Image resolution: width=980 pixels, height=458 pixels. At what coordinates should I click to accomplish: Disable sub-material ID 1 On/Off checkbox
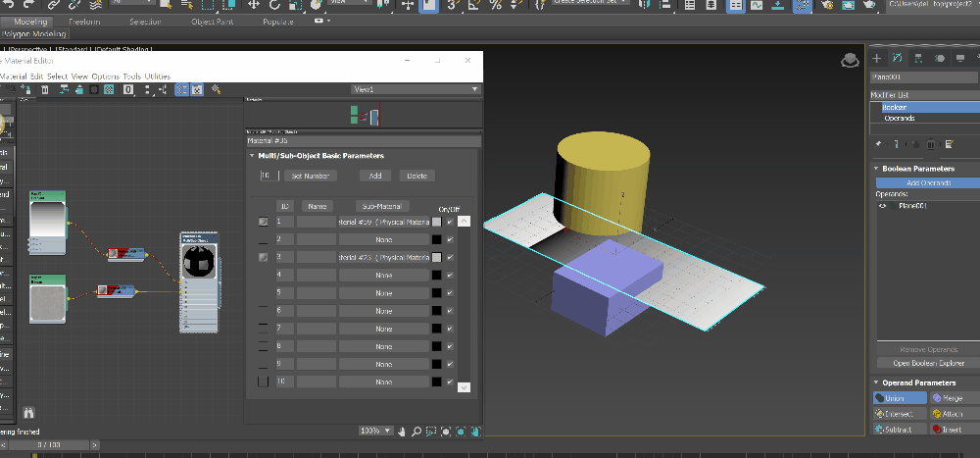(450, 222)
